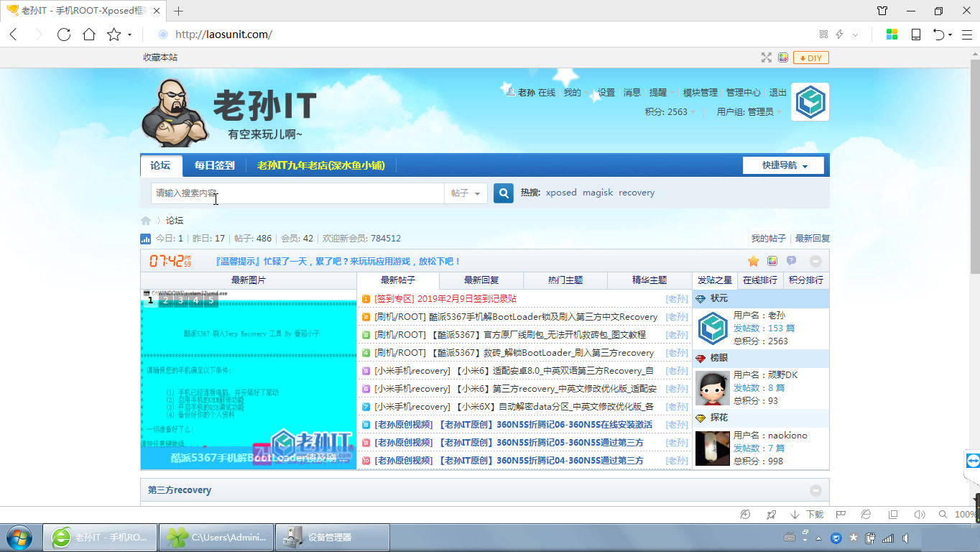
Task: Search hot keyword magisk
Action: (x=598, y=193)
